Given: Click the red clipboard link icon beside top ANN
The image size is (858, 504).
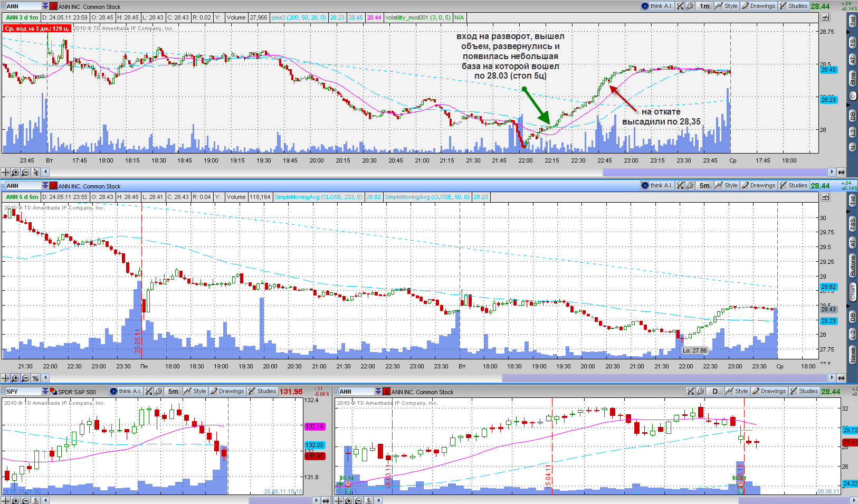Looking at the screenshot, I should (53, 6).
